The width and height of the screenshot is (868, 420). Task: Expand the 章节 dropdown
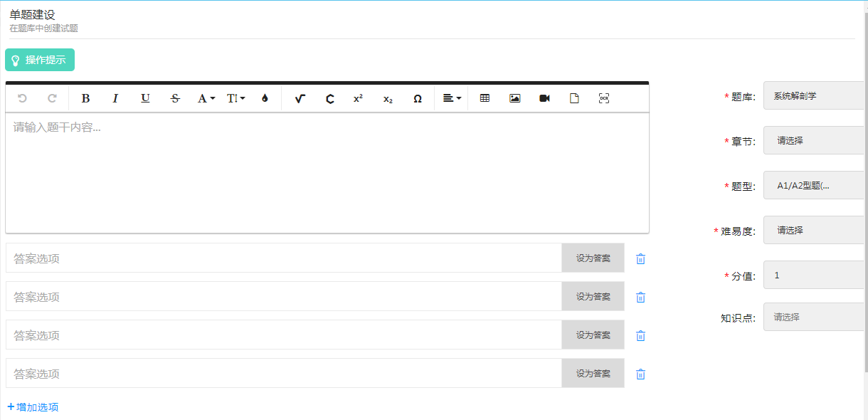[x=815, y=141]
